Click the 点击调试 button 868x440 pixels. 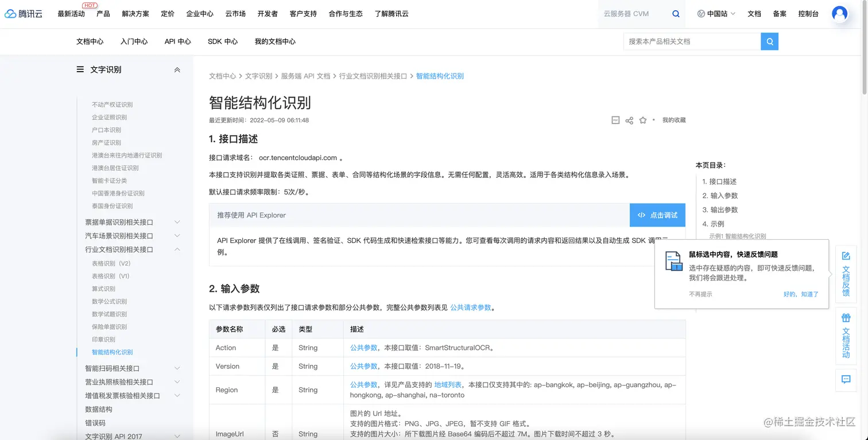(657, 215)
